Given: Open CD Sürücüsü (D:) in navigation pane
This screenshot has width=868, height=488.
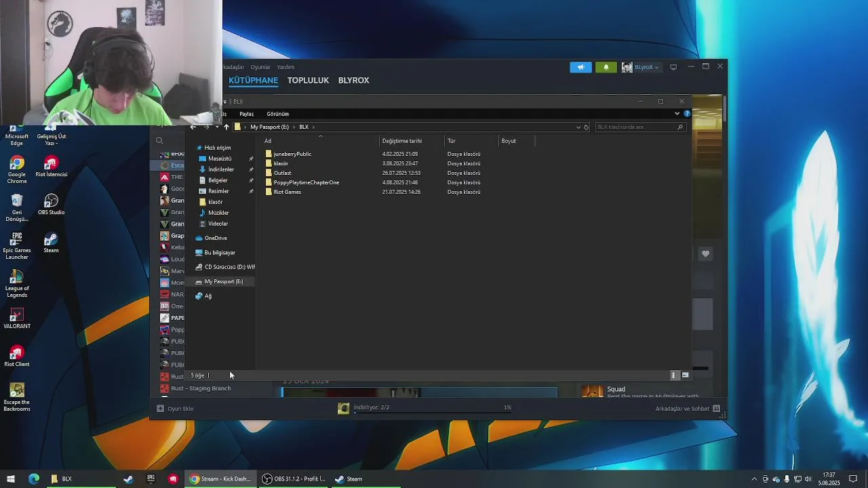Looking at the screenshot, I should click(x=229, y=267).
